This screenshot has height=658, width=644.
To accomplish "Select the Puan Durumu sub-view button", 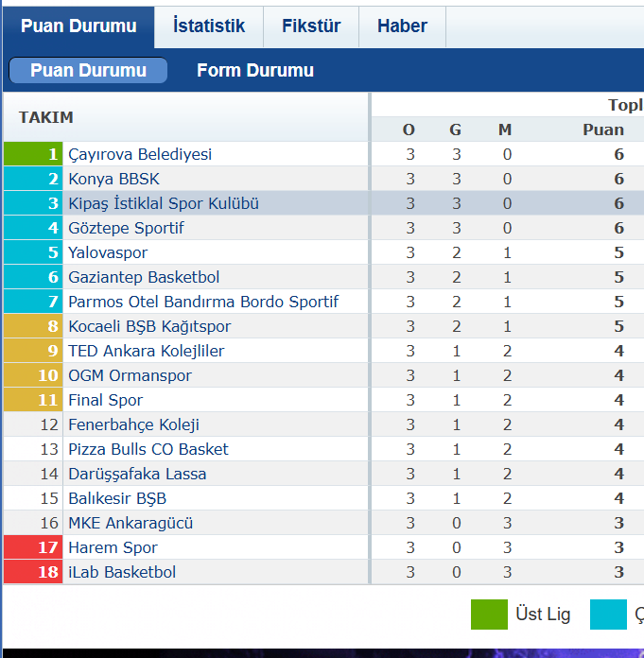I will coord(88,71).
